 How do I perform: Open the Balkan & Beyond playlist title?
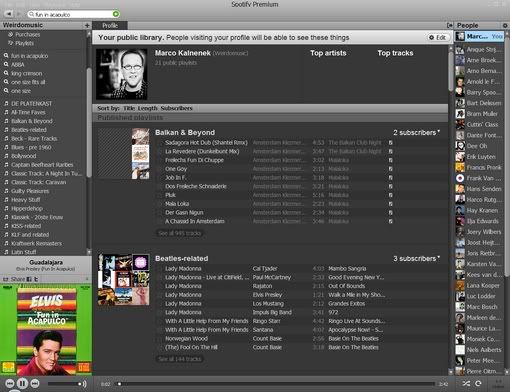coord(185,132)
